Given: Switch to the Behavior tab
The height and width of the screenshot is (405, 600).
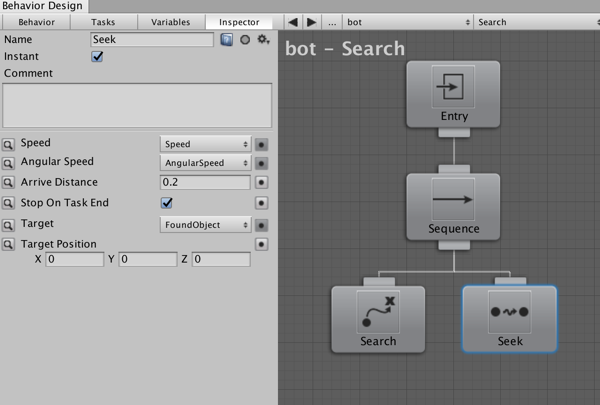Looking at the screenshot, I should click(x=36, y=22).
